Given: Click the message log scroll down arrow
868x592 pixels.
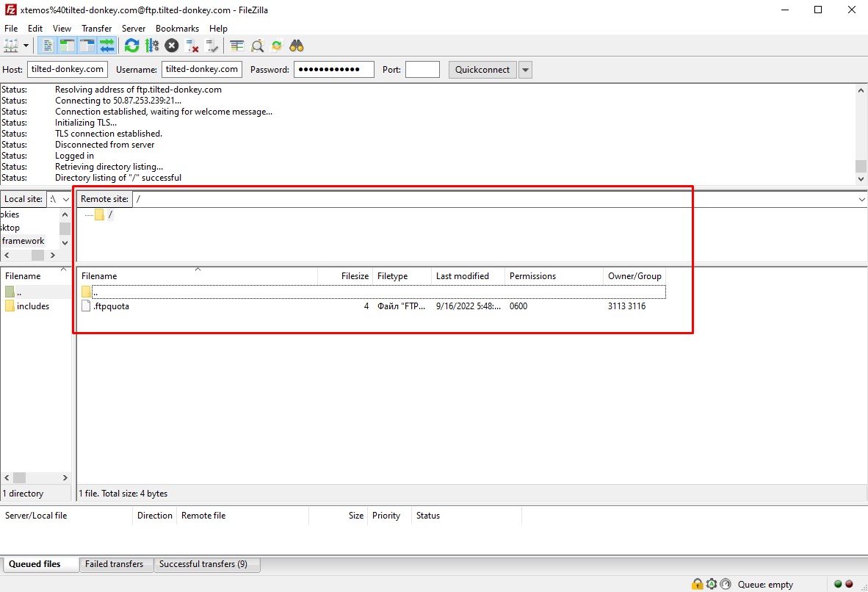Looking at the screenshot, I should (x=861, y=179).
